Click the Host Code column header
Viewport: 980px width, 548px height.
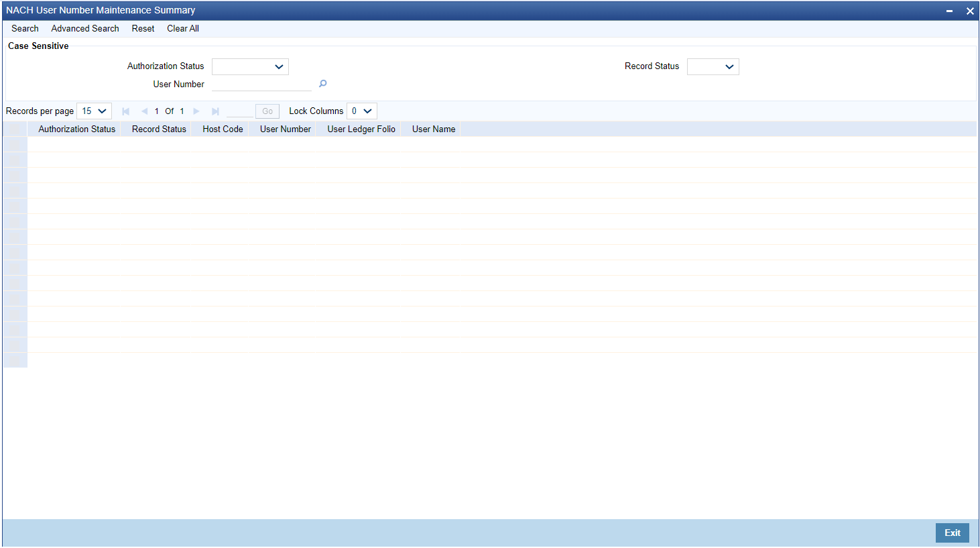[223, 129]
